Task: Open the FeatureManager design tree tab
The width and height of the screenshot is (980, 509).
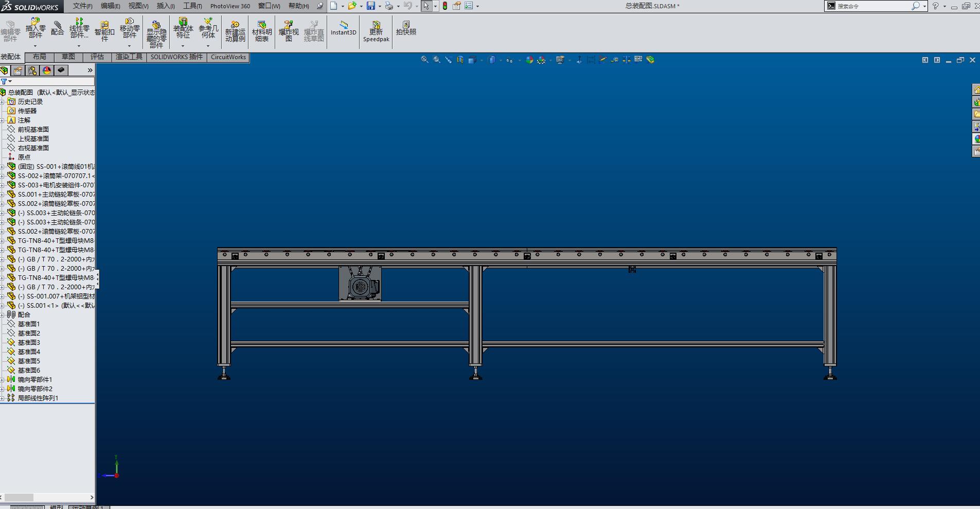Action: point(5,71)
